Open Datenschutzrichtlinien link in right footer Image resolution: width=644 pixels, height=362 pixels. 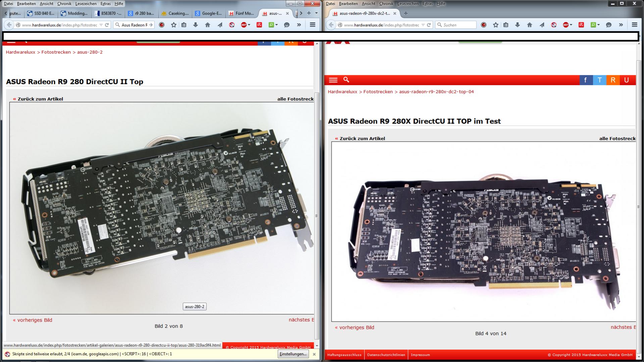point(386,355)
